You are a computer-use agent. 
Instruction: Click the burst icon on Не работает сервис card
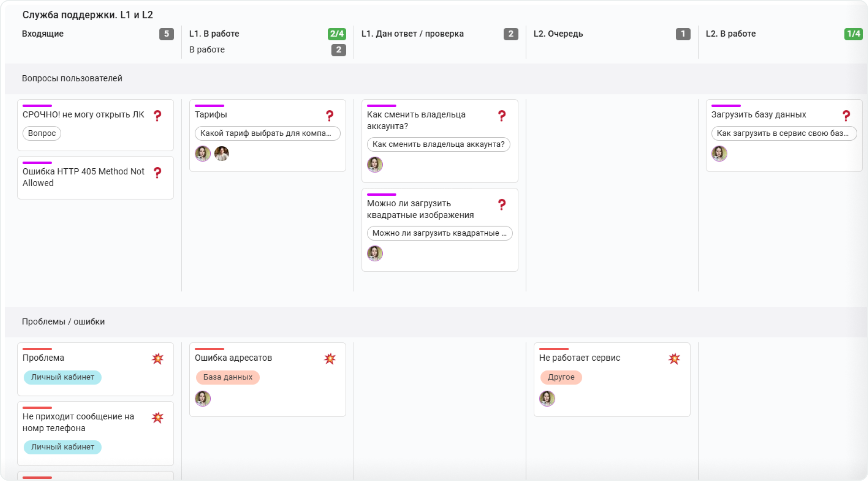[x=674, y=358]
